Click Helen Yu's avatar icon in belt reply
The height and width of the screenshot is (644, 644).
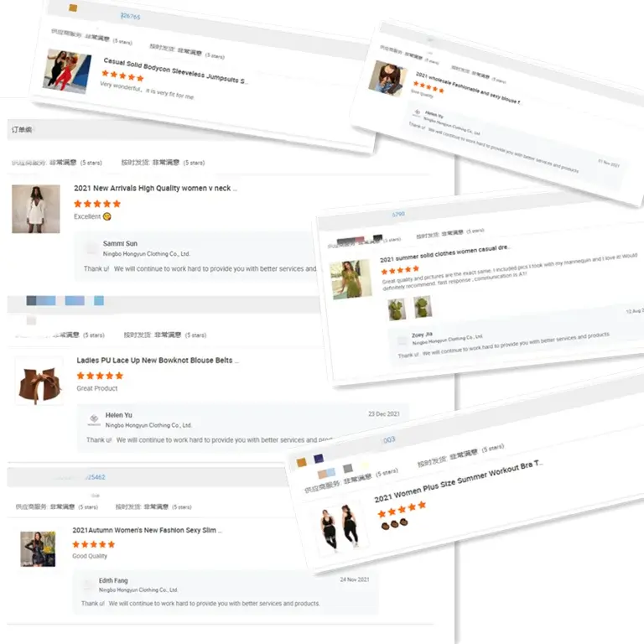[x=94, y=419]
